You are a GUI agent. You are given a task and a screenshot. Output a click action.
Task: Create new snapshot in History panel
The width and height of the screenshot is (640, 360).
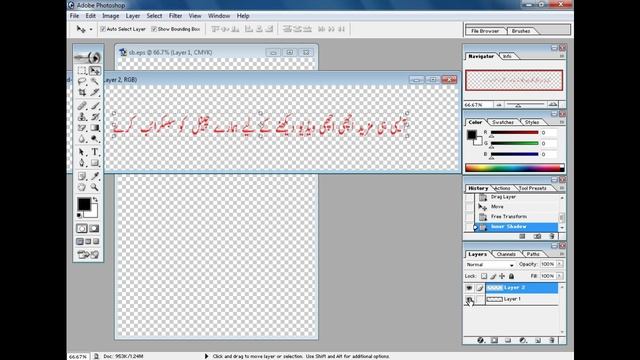pos(537,236)
